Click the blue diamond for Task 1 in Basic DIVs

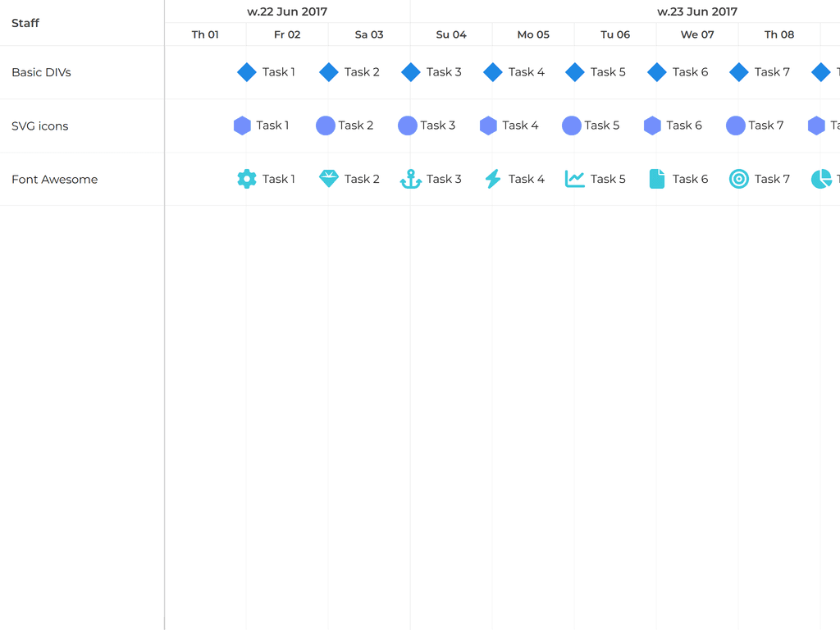(x=247, y=72)
